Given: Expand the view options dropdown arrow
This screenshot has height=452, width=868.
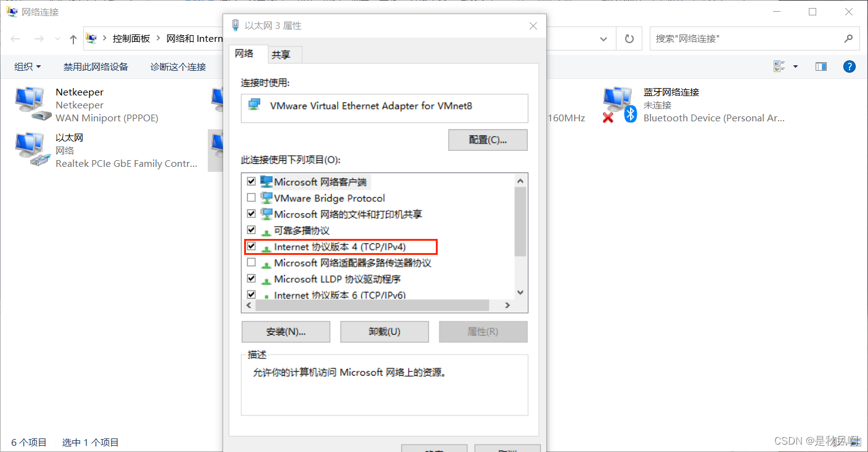Looking at the screenshot, I should pyautogui.click(x=795, y=67).
